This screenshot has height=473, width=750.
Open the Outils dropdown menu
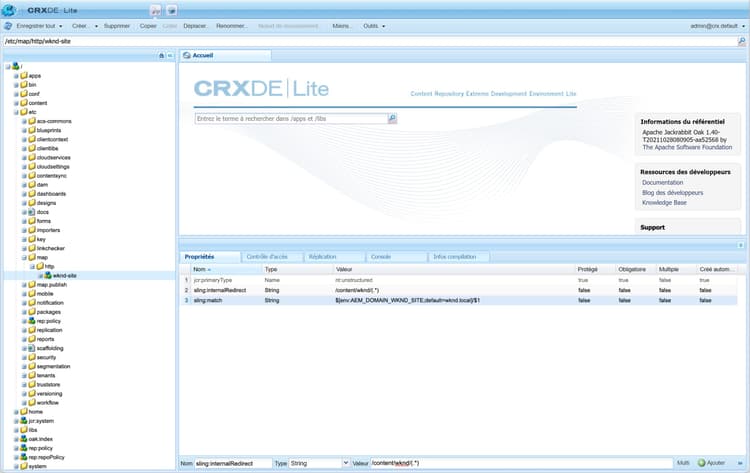pos(374,26)
